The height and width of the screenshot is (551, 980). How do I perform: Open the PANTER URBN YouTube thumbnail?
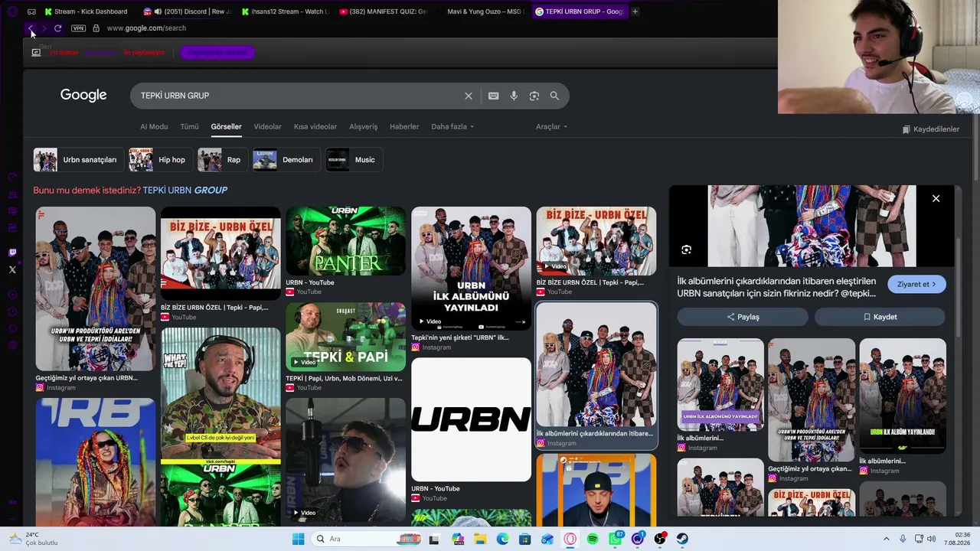click(345, 241)
